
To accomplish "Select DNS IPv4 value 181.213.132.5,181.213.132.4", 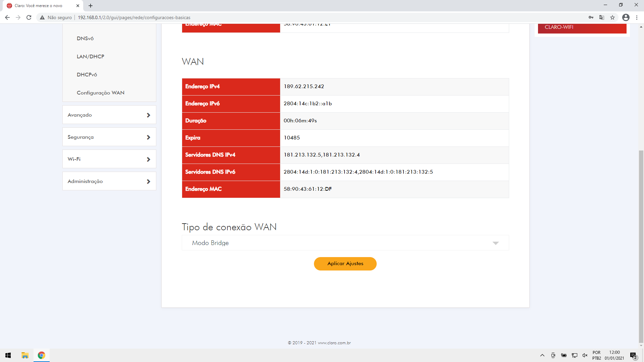I will point(322,155).
